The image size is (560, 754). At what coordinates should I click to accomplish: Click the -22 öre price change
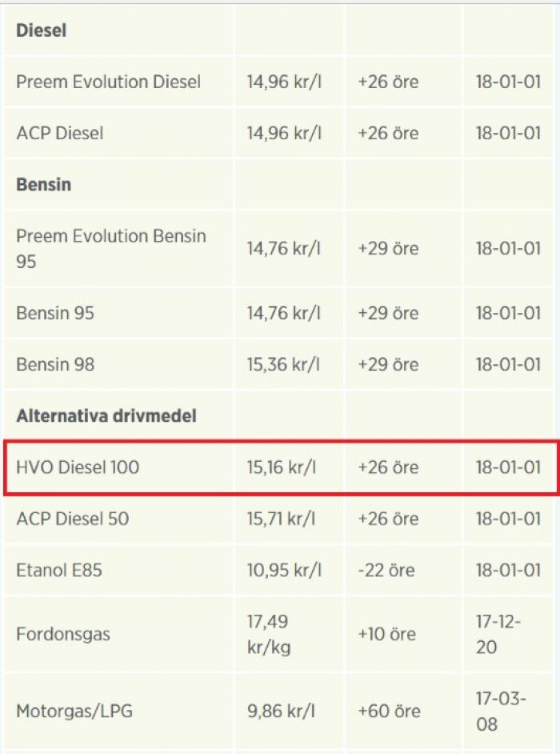[386, 571]
